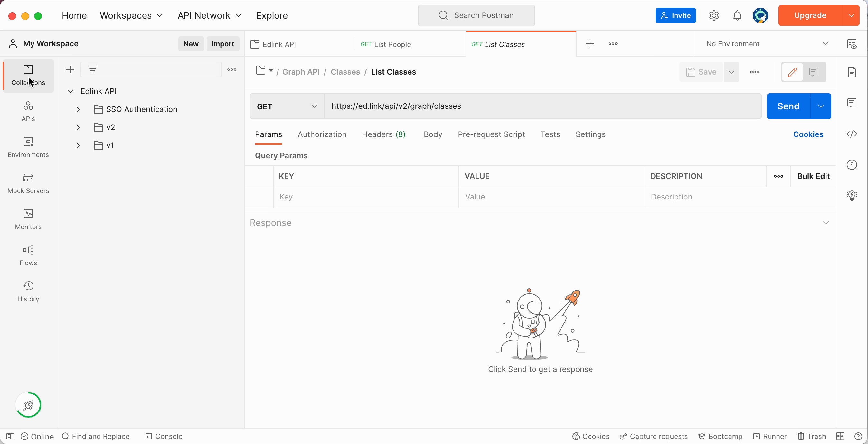
Task: Open notifications bell icon
Action: 737,15
